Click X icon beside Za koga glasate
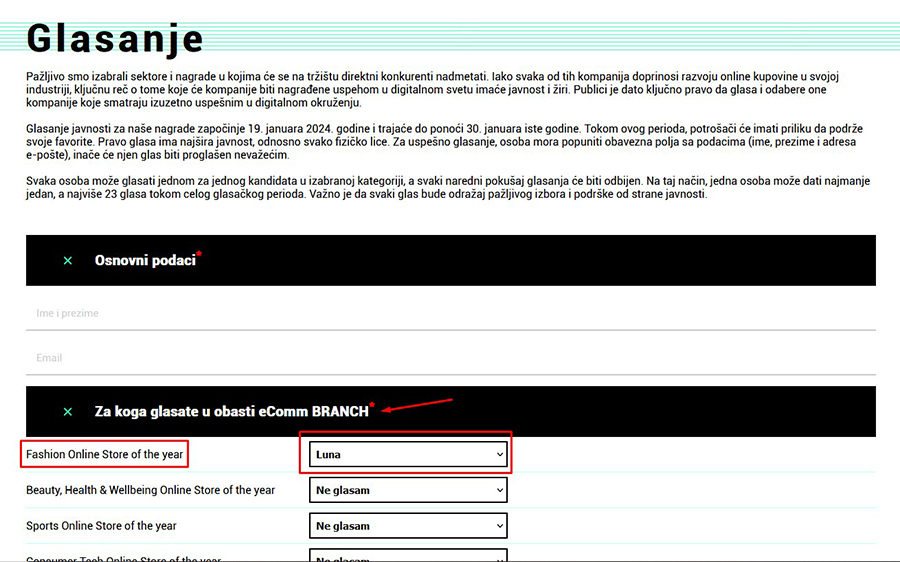 pos(68,412)
